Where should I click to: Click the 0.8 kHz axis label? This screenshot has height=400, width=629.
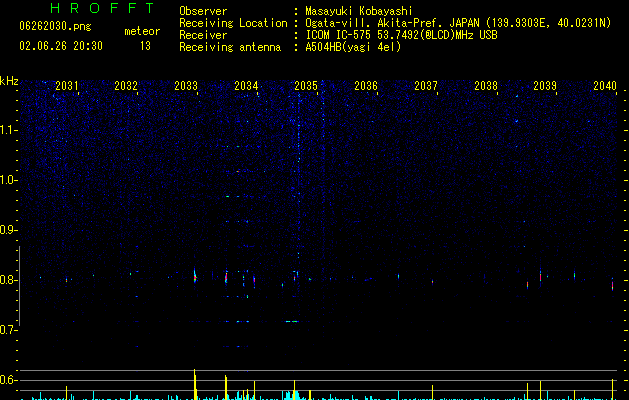pos(8,280)
